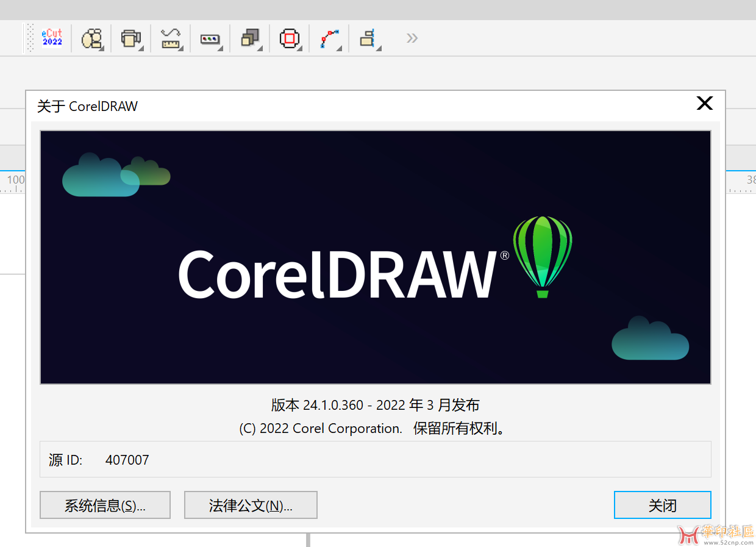Open System Info (系统信息) button
Image resolution: width=756 pixels, height=547 pixels.
click(105, 506)
